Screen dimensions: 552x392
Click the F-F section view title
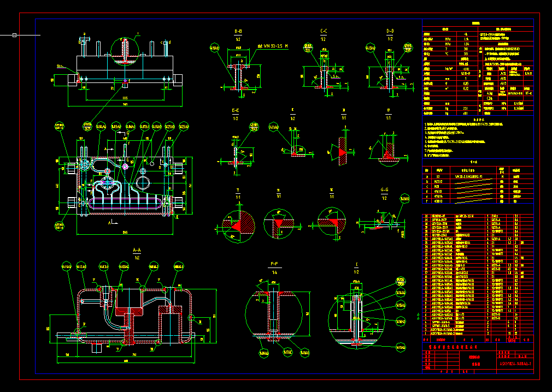pos(274,264)
